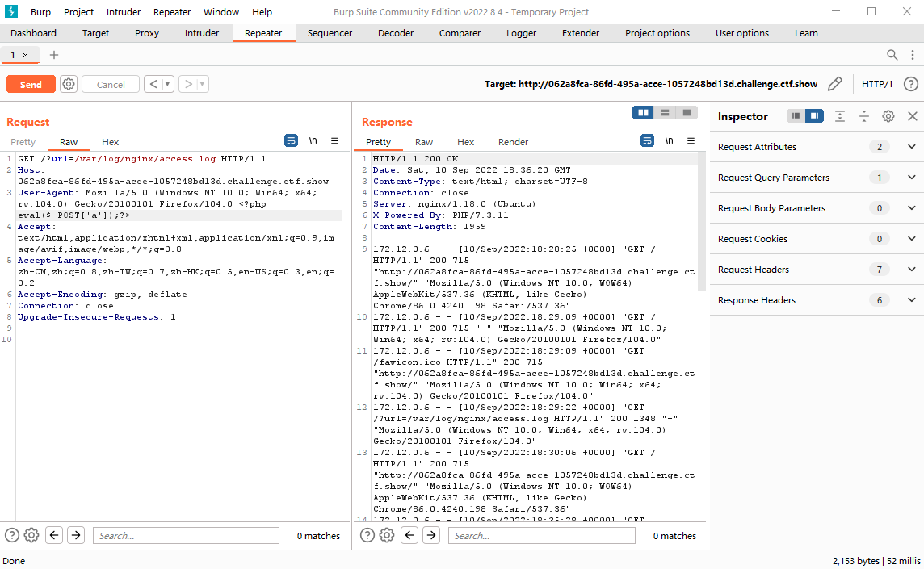Open the HTTP/1 protocol selector
924x569 pixels.
pyautogui.click(x=877, y=84)
